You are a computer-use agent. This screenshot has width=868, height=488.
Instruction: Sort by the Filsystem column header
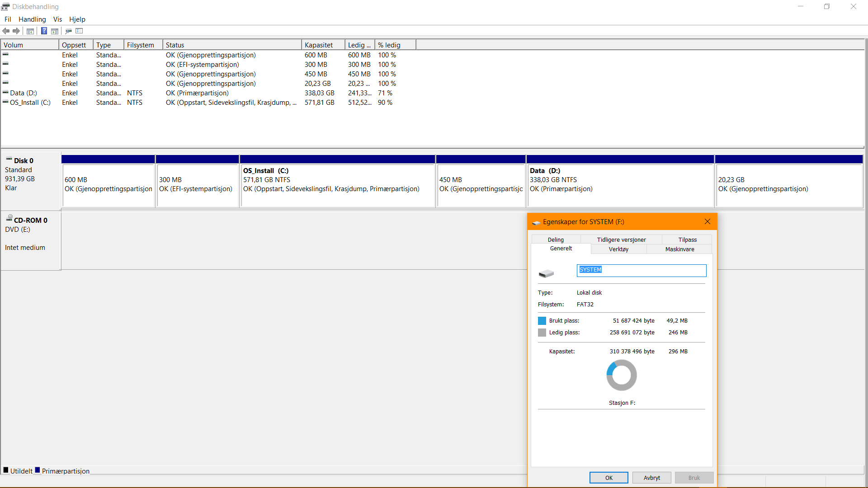143,45
